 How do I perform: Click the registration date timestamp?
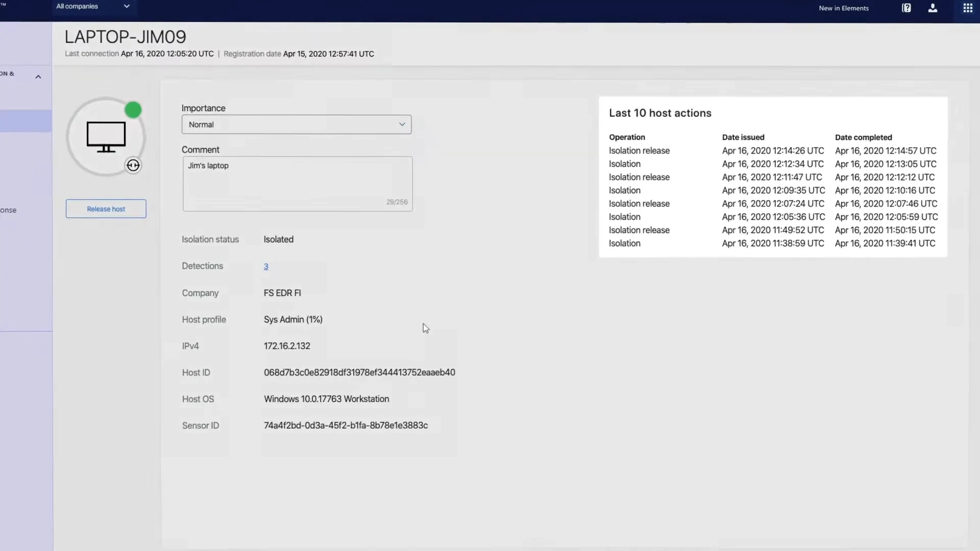(x=328, y=54)
